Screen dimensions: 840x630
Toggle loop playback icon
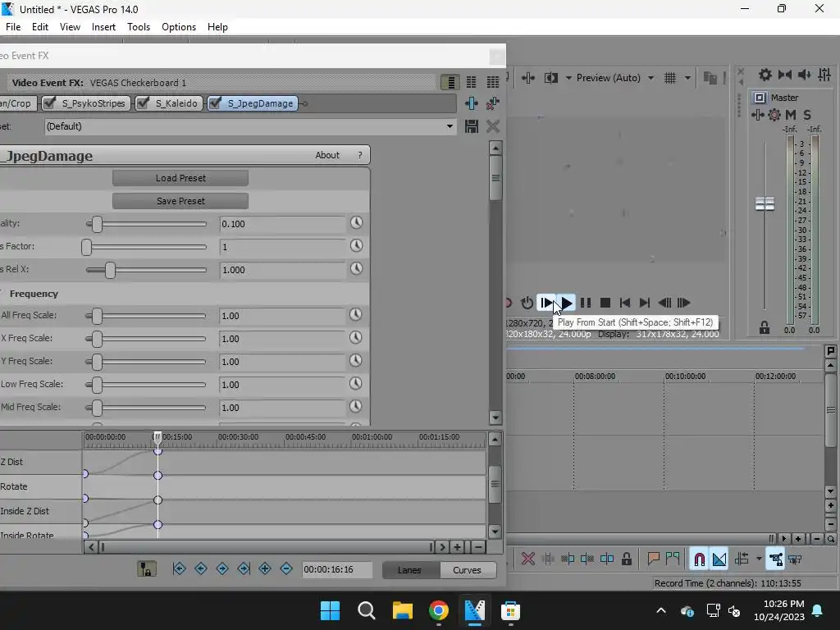coord(527,303)
